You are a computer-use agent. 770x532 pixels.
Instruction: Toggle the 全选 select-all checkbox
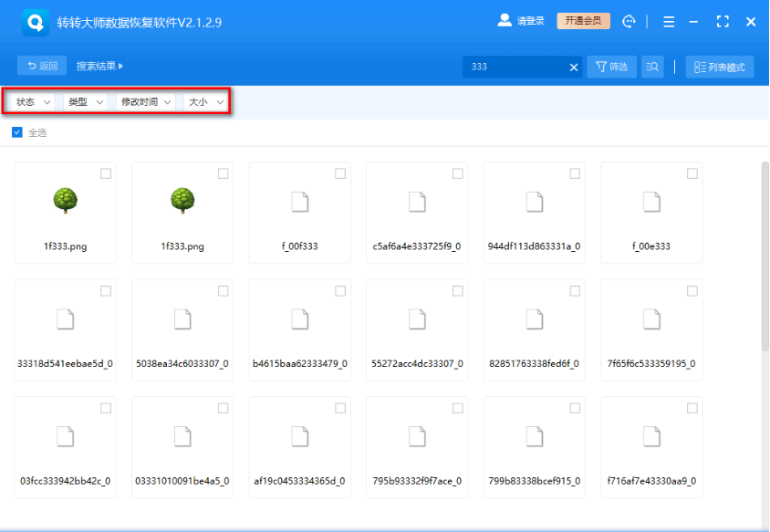click(x=17, y=133)
